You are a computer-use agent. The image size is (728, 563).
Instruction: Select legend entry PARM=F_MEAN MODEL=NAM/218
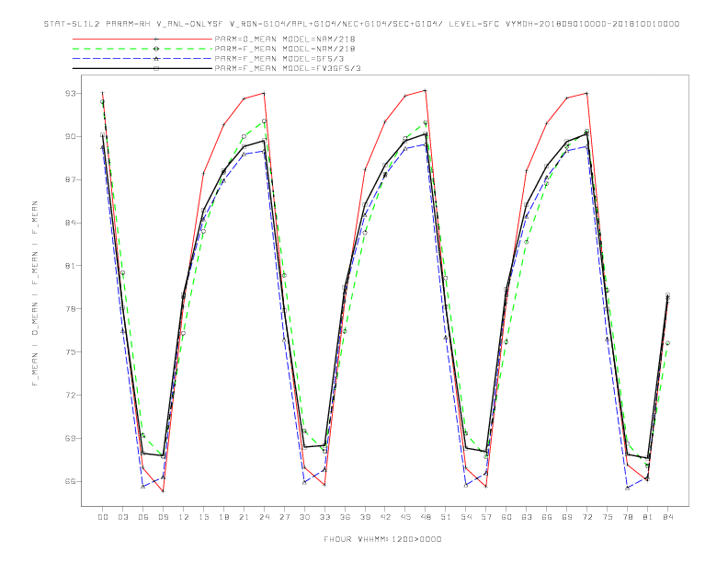coord(285,49)
